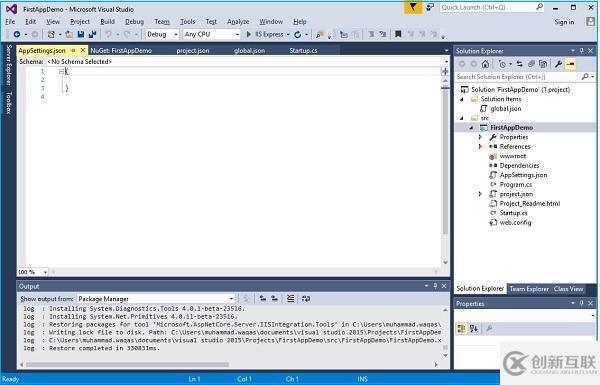Click the Sign in link

point(564,22)
